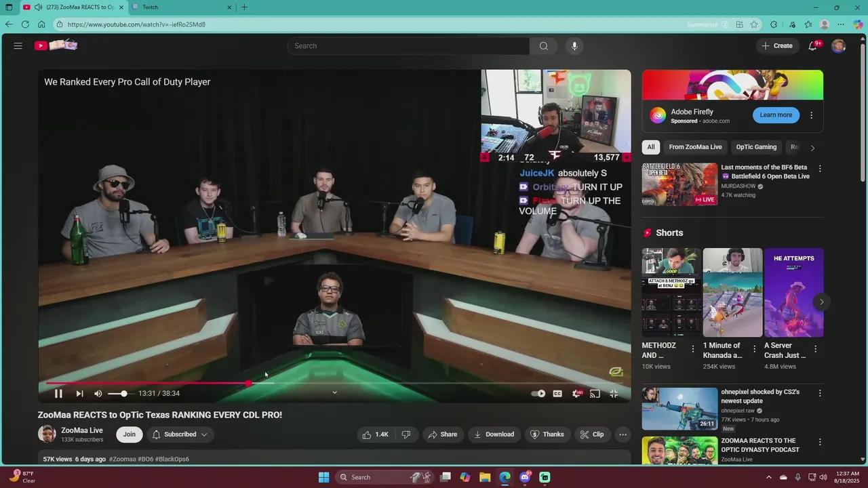This screenshot has height=488, width=868.
Task: Open the ZooMaa Live channel name link
Action: tap(82, 430)
